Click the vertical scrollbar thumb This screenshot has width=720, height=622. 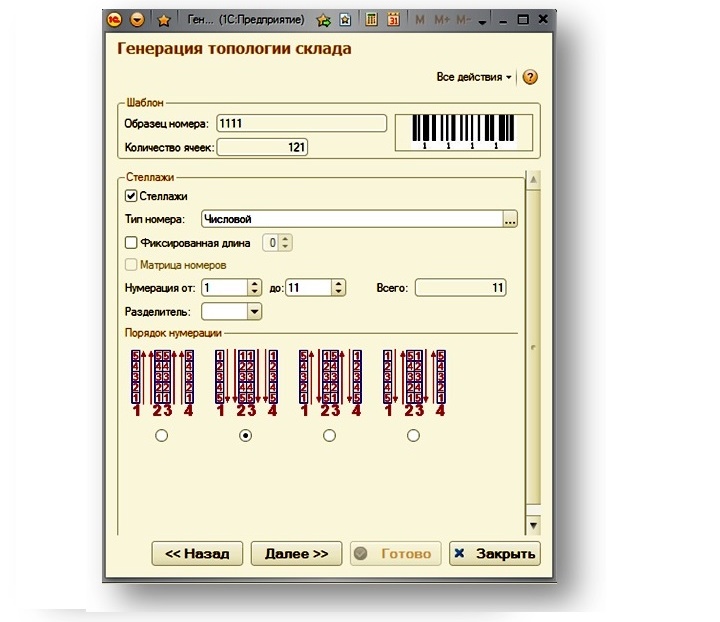click(533, 347)
